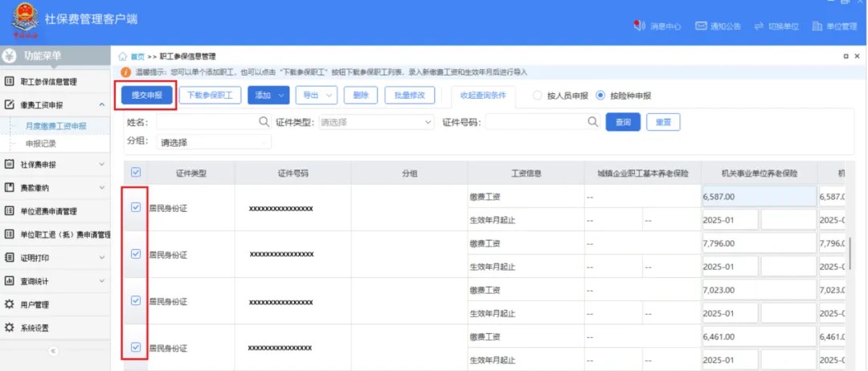
Task: Collapse the sidebar with double-chevron icon
Action: pos(54,351)
